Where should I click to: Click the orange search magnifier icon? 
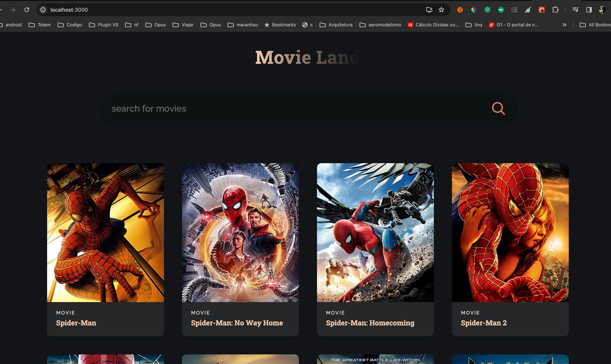pos(498,108)
